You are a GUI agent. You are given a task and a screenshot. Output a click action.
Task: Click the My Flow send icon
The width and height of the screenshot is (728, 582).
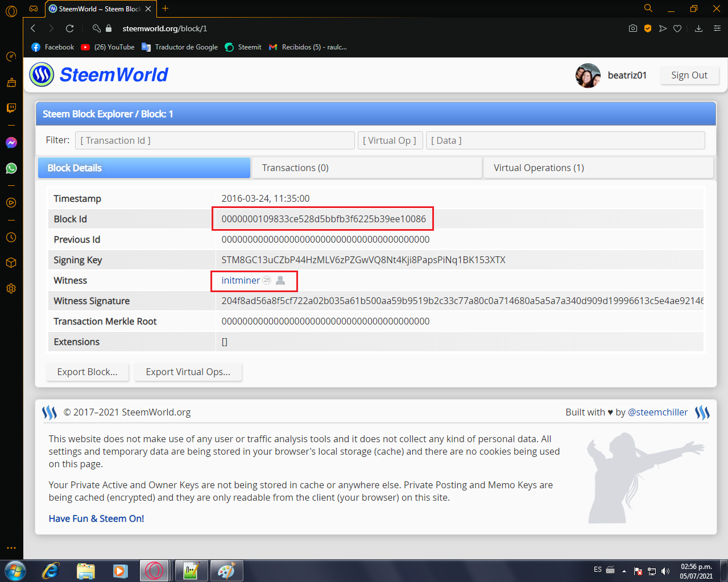pyautogui.click(x=663, y=28)
